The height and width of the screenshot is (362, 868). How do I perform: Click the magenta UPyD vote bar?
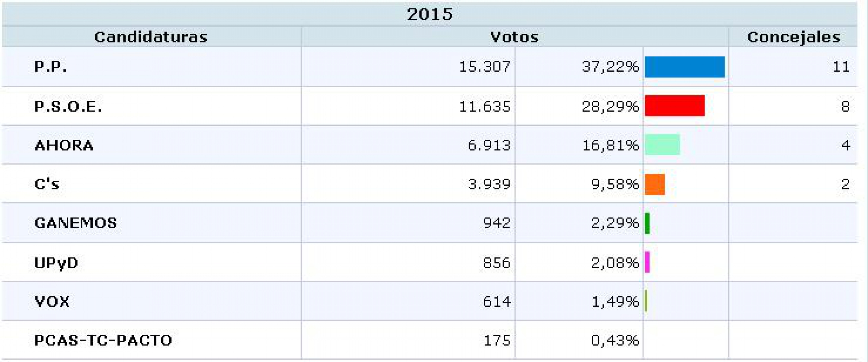(647, 262)
